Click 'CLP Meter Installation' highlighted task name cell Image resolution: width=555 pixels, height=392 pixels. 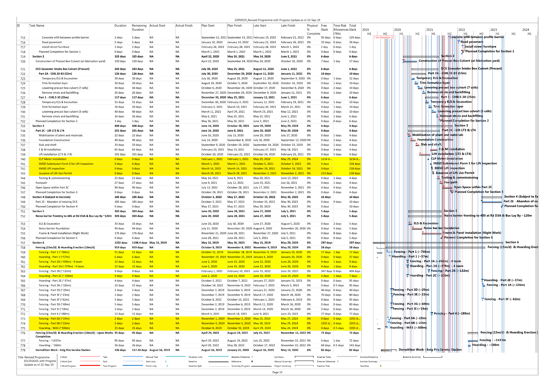click(x=52, y=159)
